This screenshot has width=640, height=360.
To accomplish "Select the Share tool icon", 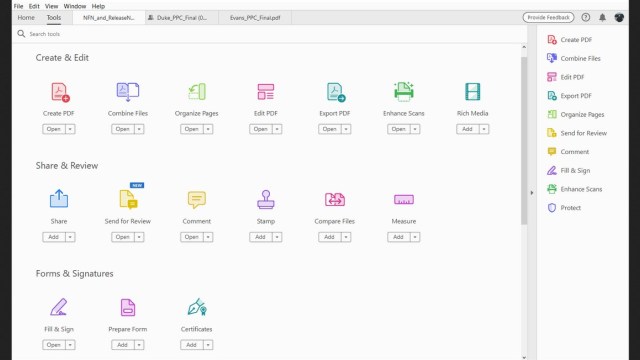I will tap(59, 199).
